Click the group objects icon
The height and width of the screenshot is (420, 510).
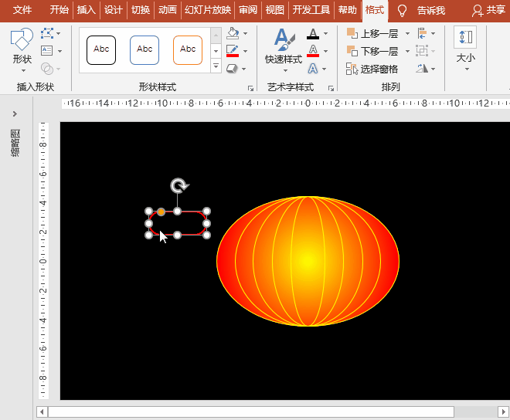click(x=422, y=51)
